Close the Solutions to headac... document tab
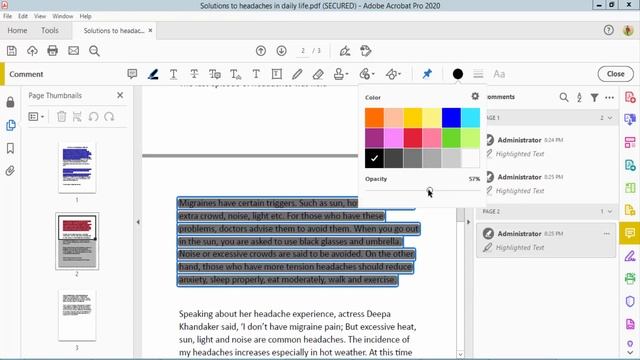 150,30
